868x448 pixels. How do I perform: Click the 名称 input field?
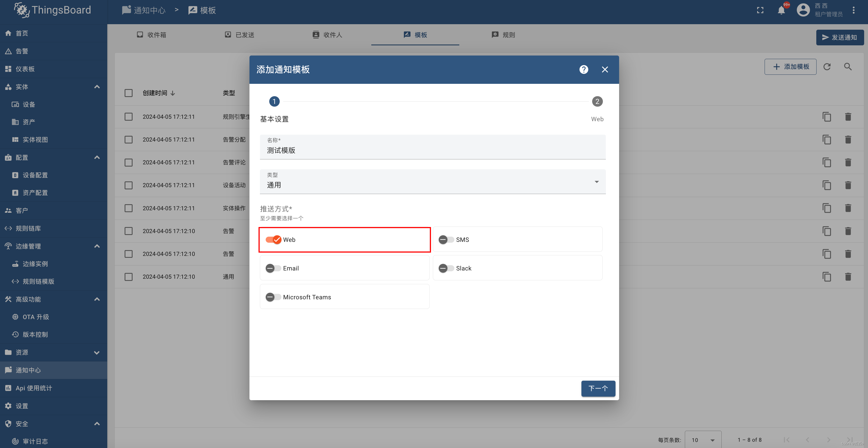pos(432,150)
